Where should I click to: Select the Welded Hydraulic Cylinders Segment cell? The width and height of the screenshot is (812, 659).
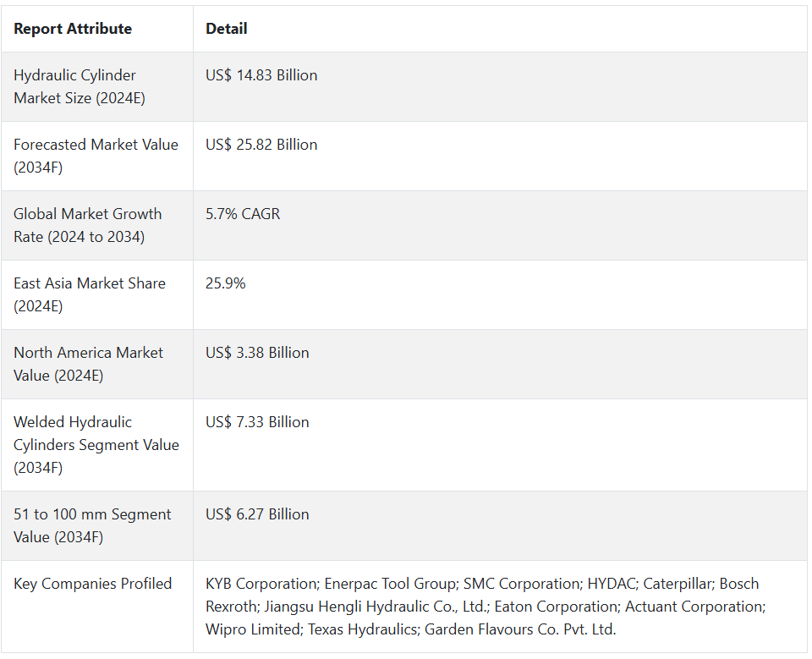coord(96,444)
